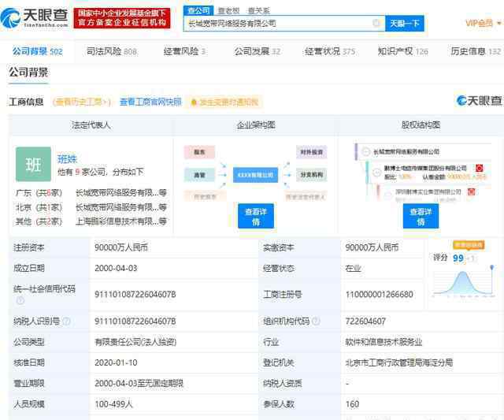Click the 高管 box in the structure diagram

[199, 175]
